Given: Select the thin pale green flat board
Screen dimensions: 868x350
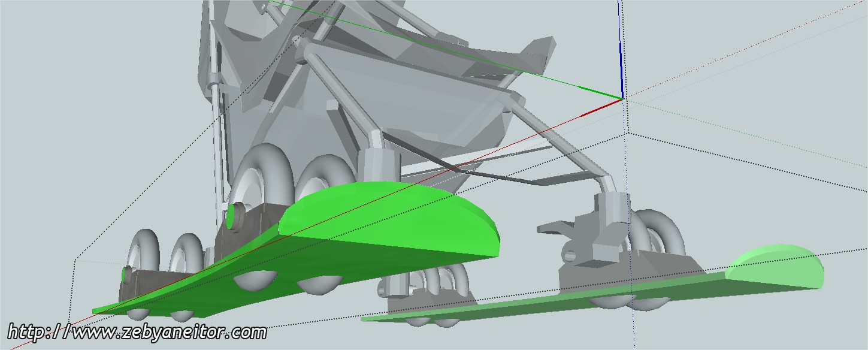Looking at the screenshot, I should click(539, 306).
